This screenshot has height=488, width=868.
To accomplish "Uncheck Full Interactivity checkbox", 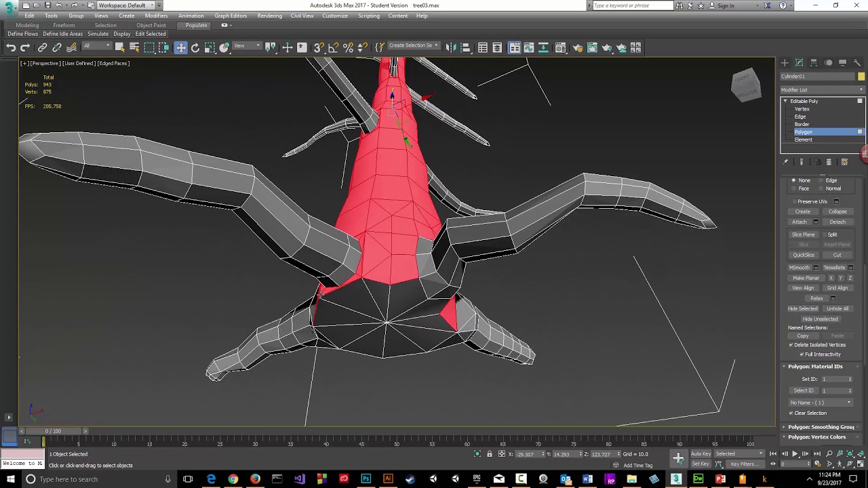I will coord(802,354).
